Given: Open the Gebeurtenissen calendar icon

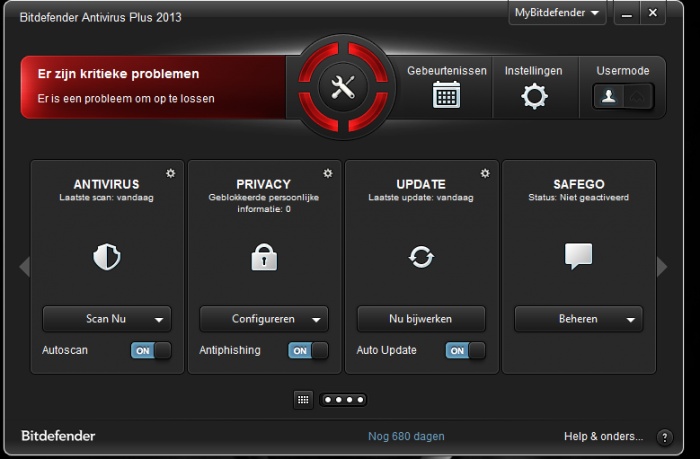Looking at the screenshot, I should coord(446,95).
